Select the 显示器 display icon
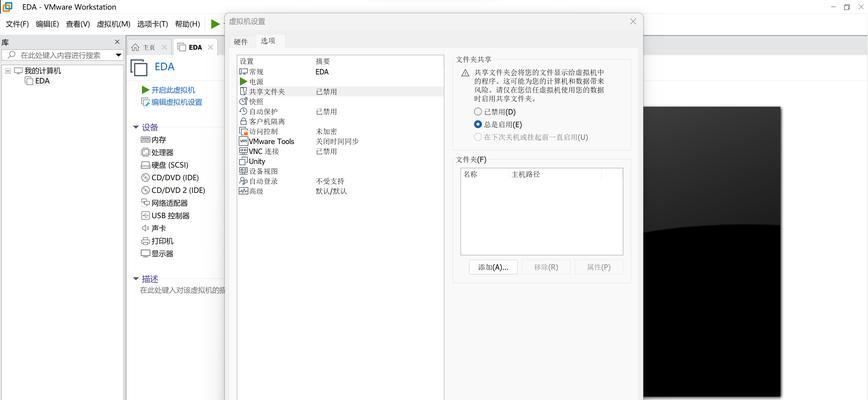 pyautogui.click(x=146, y=253)
